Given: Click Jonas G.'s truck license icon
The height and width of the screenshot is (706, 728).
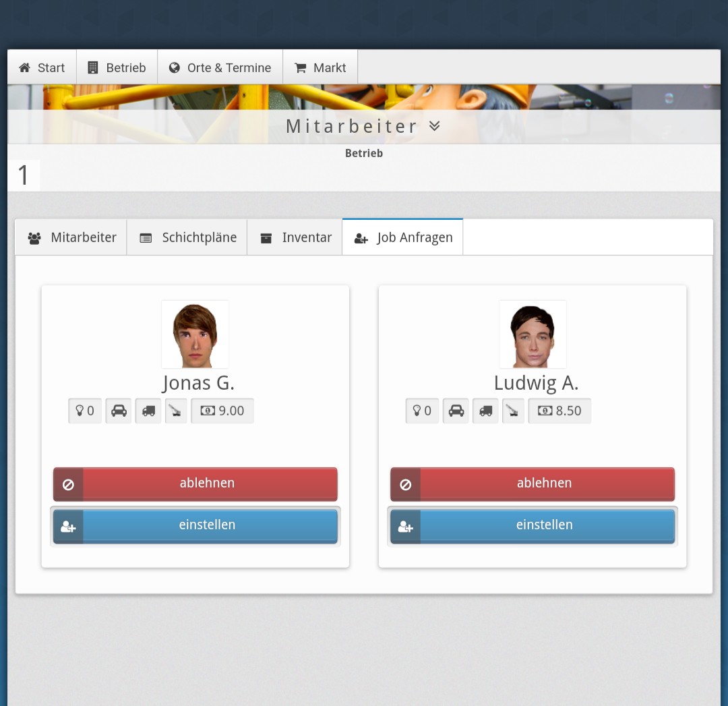Looking at the screenshot, I should pos(148,411).
